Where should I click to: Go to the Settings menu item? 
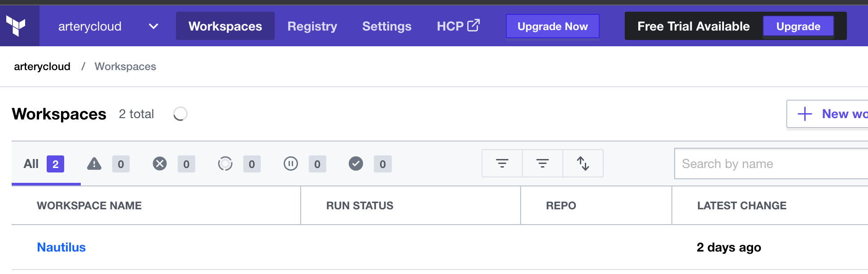point(386,27)
